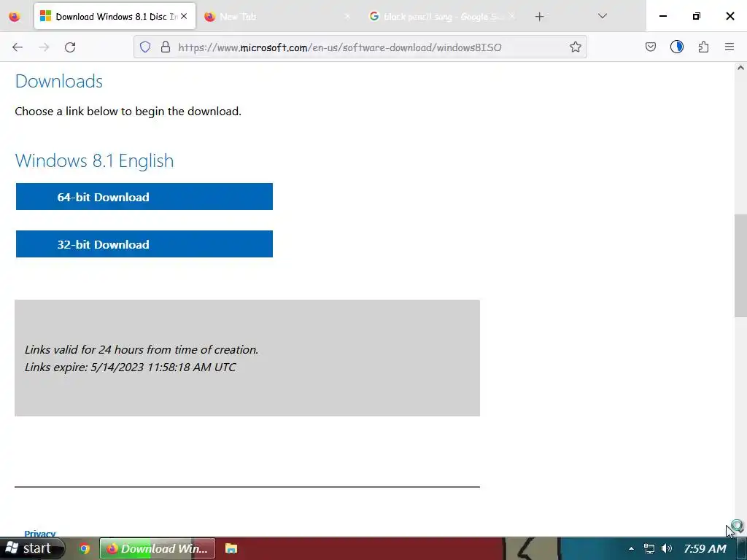View site security padlock info
Viewport: 747px width, 560px height.
166,47
